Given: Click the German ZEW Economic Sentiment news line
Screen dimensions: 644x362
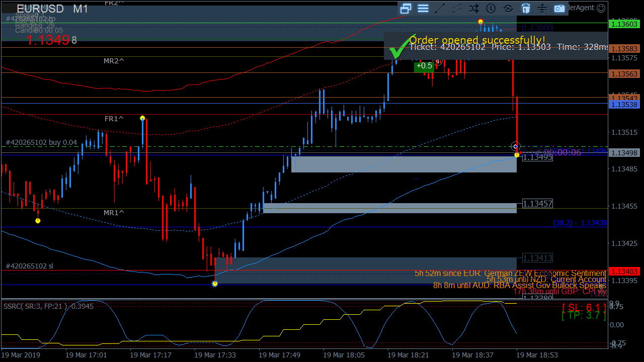Looking at the screenshot, I should 511,274.
